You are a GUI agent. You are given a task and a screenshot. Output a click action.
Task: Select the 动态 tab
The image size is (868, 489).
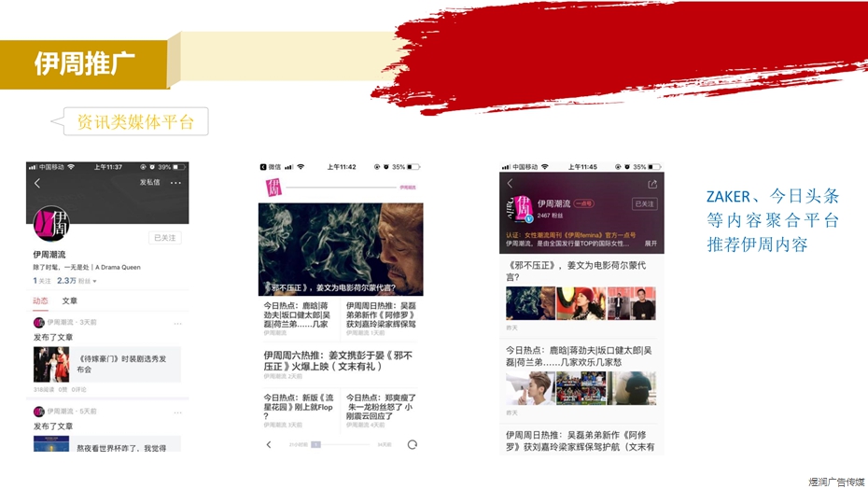pos(40,301)
